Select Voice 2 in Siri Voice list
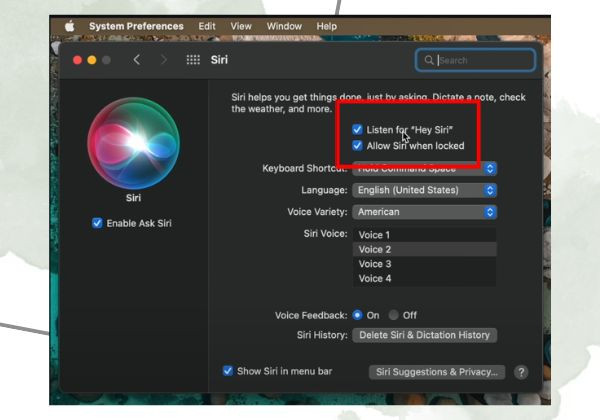This screenshot has width=600, height=420. [x=424, y=249]
